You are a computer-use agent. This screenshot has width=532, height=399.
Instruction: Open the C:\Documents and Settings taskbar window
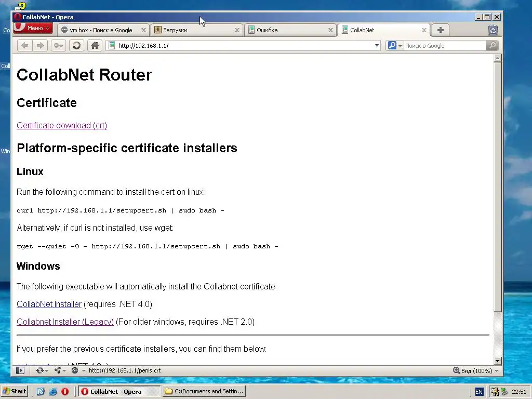coord(204,391)
